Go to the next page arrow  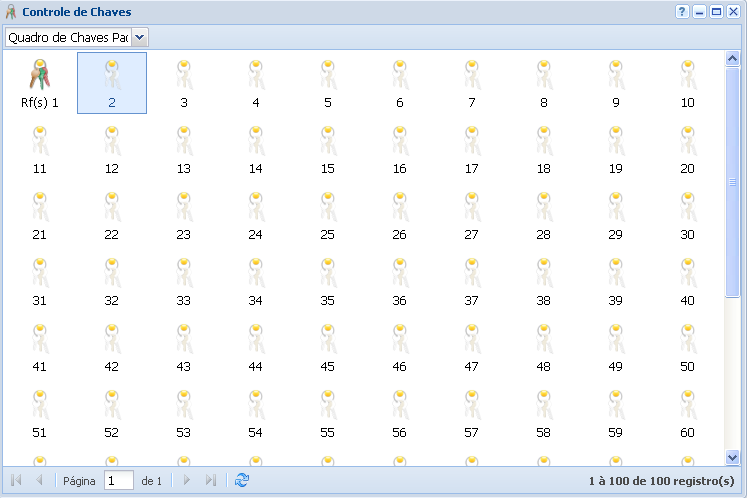(186, 481)
